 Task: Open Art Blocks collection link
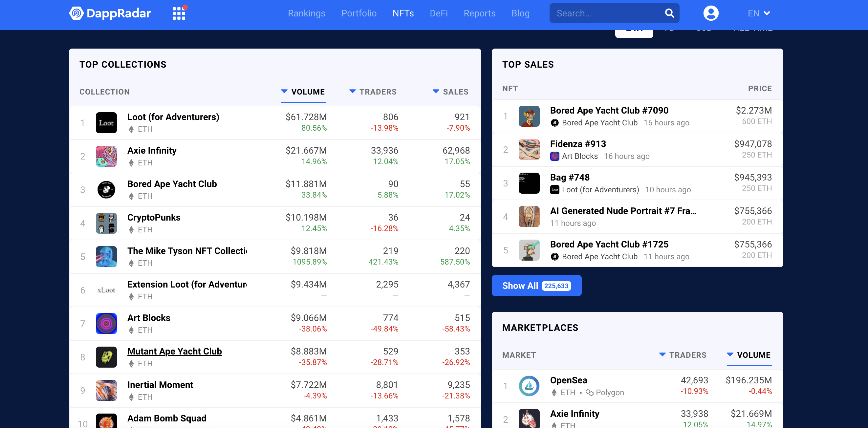[x=149, y=318]
